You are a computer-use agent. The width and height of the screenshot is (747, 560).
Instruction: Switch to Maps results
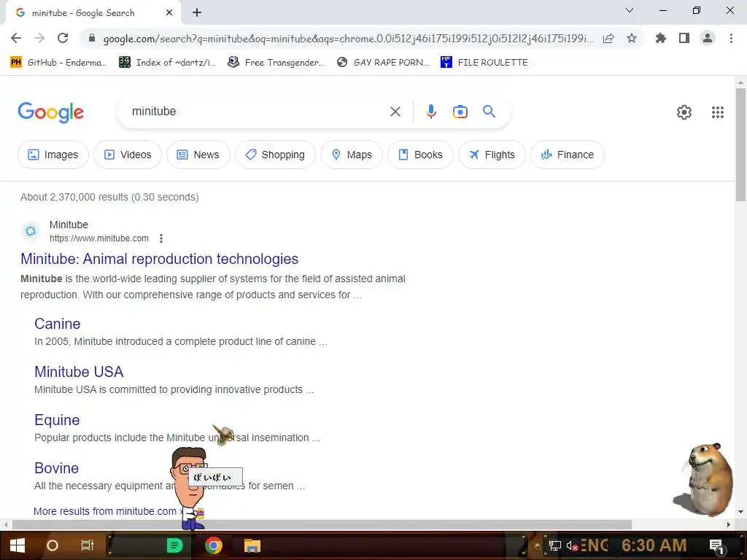pos(352,155)
